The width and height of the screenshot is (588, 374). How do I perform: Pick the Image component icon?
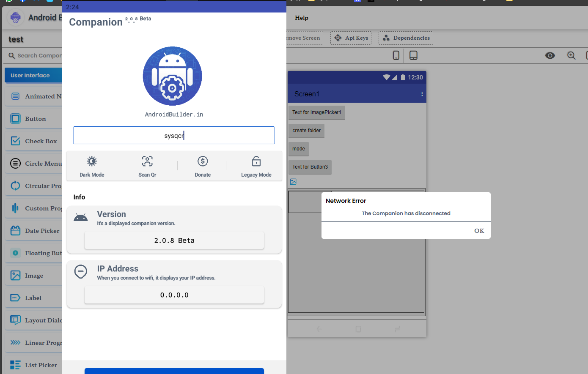click(15, 276)
